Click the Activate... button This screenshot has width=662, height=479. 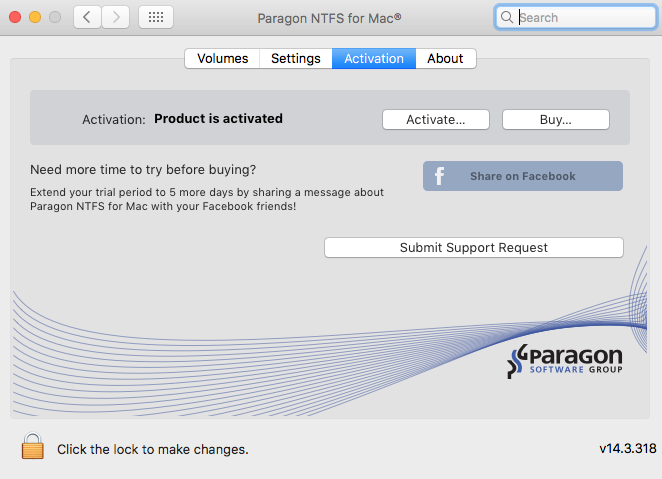point(436,119)
